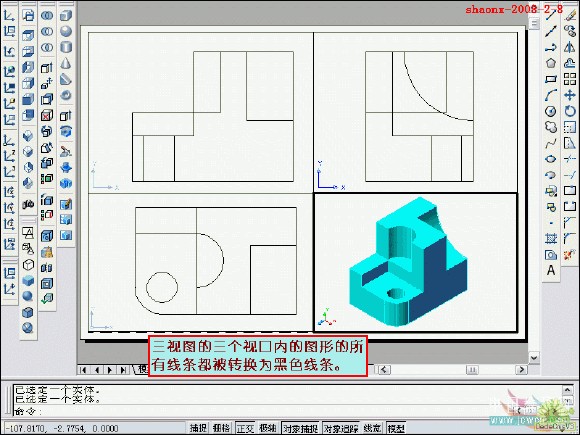Click the Delete Faces red X icon
The width and height of the screenshot is (580, 435).
[x=47, y=115]
